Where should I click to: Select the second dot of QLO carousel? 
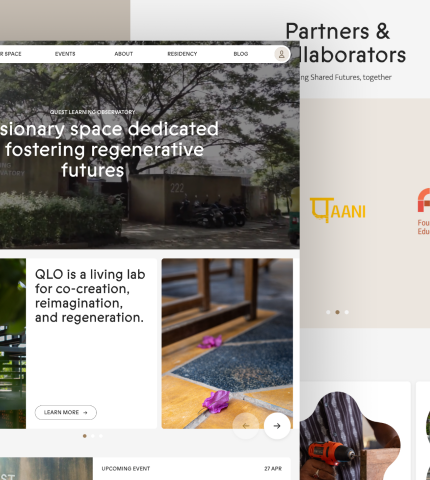(93, 436)
